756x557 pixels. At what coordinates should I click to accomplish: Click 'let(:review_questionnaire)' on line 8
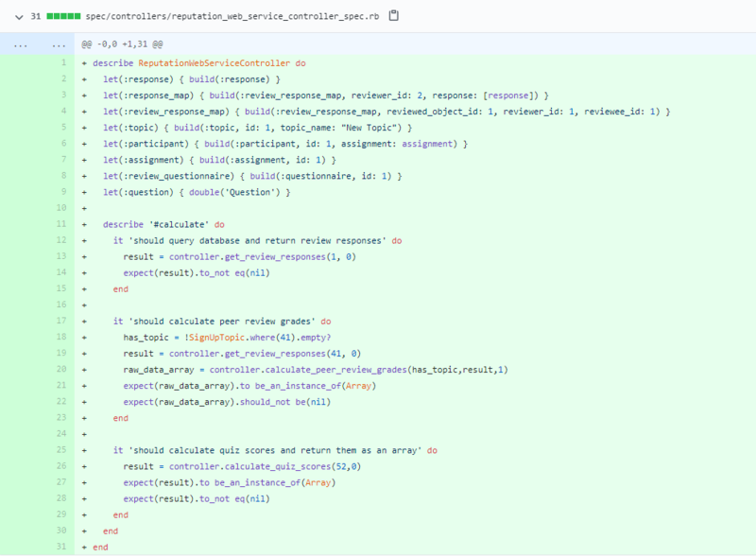168,176
